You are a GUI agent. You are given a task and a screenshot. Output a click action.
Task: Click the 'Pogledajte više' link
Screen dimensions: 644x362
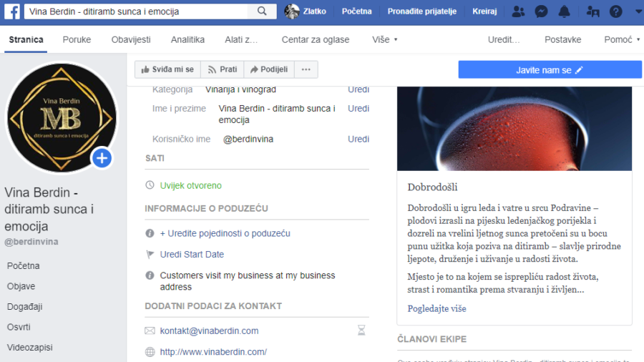(436, 308)
